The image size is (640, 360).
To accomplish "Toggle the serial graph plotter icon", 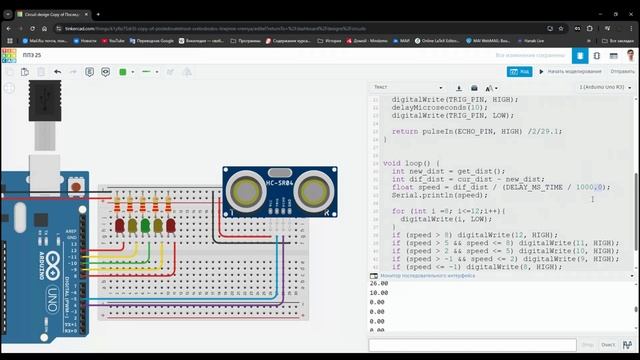I will [627, 345].
